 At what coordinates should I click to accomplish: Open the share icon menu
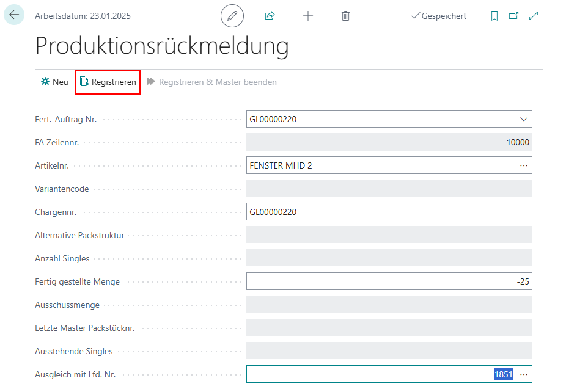tap(270, 16)
